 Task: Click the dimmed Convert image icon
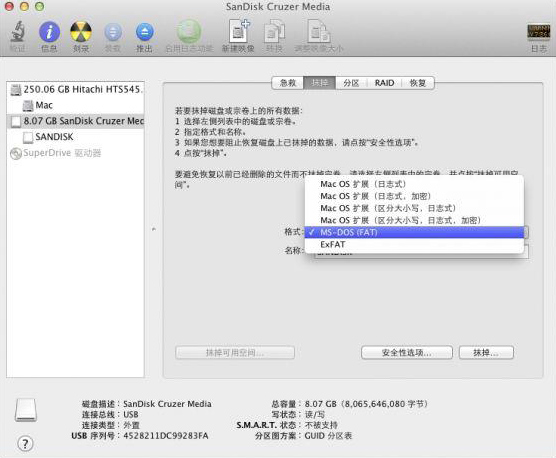tap(274, 32)
